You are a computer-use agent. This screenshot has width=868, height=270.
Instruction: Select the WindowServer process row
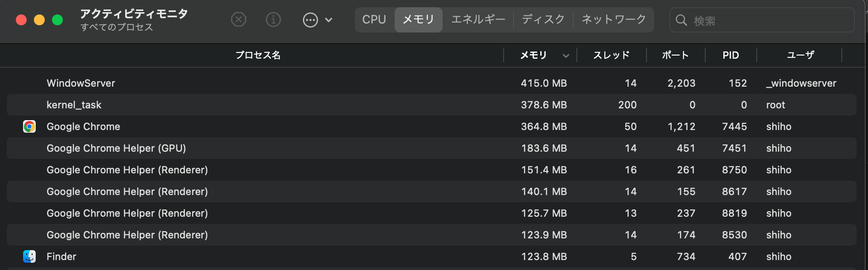(271, 83)
